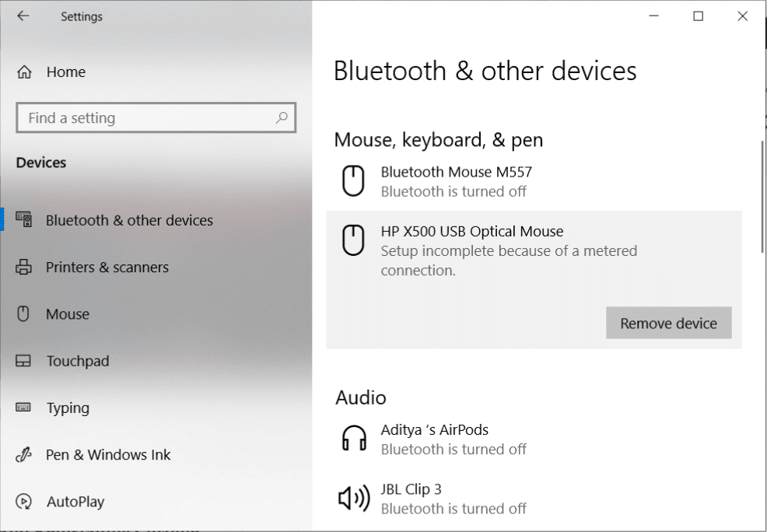Click the search magnifier icon
The height and width of the screenshot is (532, 767).
pyautogui.click(x=282, y=117)
